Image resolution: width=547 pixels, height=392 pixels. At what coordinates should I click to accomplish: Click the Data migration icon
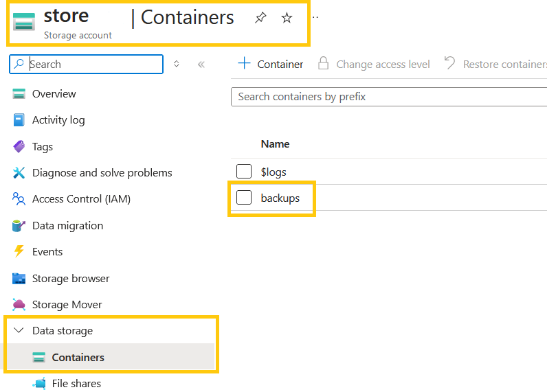click(19, 225)
